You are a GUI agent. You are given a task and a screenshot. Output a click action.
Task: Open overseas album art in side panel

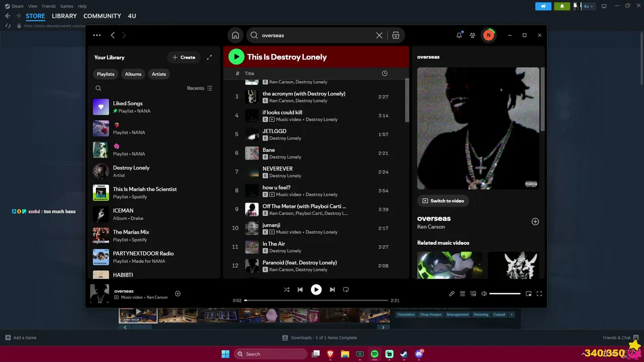tap(478, 128)
